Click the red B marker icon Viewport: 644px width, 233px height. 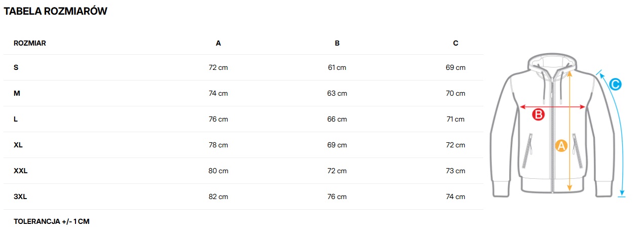pos(538,115)
